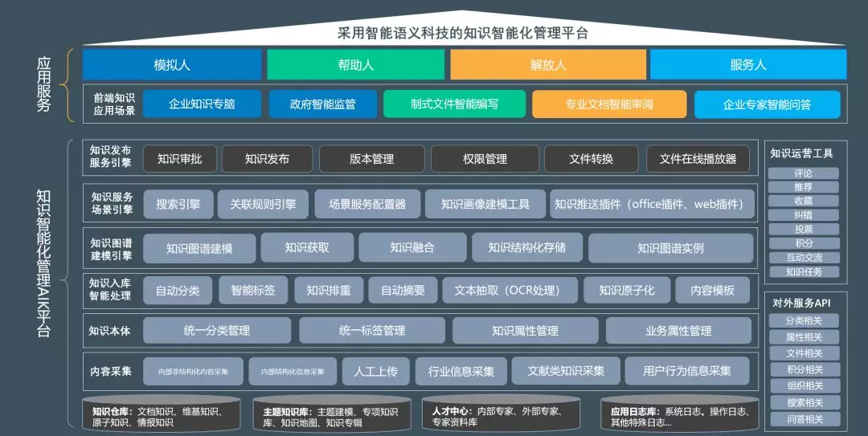Click the 行业信息采集 block
The image size is (868, 436).
461,371
